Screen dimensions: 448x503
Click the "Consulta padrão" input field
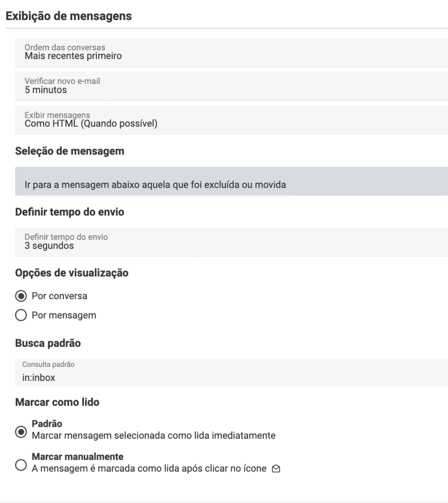tap(231, 378)
